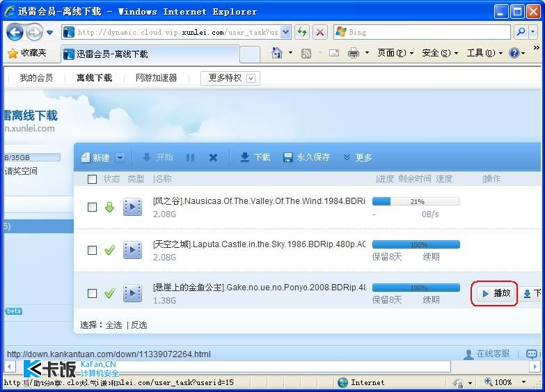Image resolution: width=545 pixels, height=392 pixels.
Task: Click the 全选 select all link
Action: click(x=113, y=325)
